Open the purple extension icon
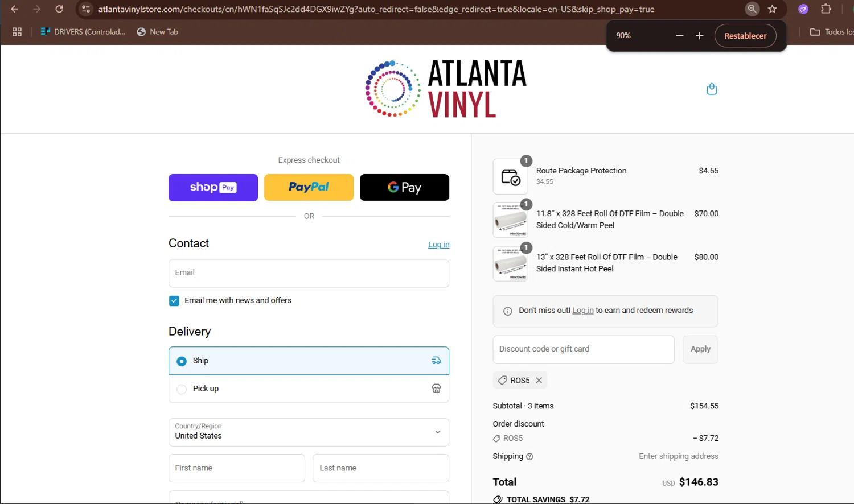Image resolution: width=854 pixels, height=504 pixels. click(803, 9)
